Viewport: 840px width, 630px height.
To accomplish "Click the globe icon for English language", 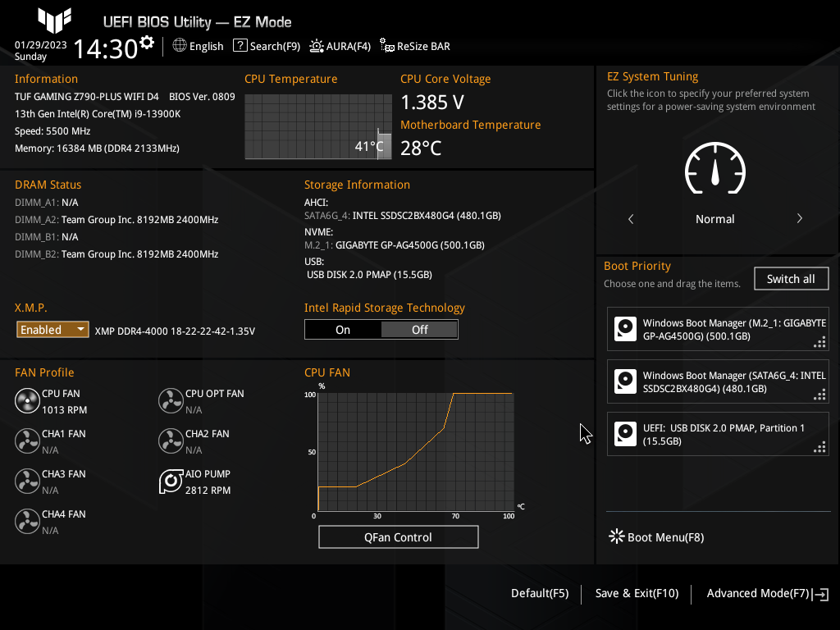I will click(x=180, y=46).
